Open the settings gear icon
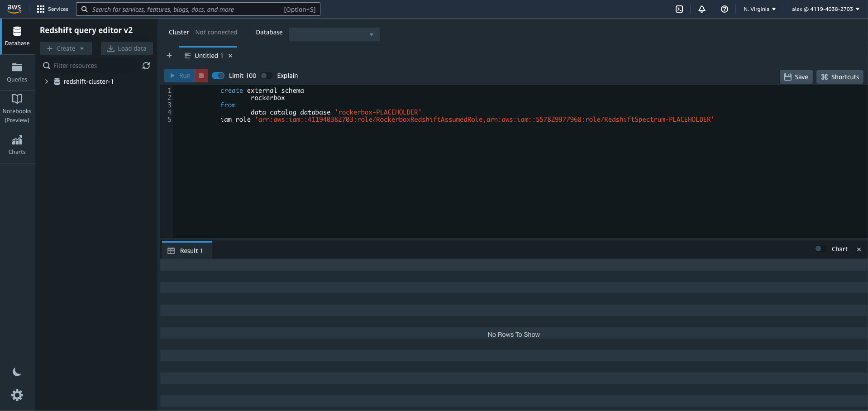Image resolution: width=868 pixels, height=411 pixels. (x=17, y=395)
